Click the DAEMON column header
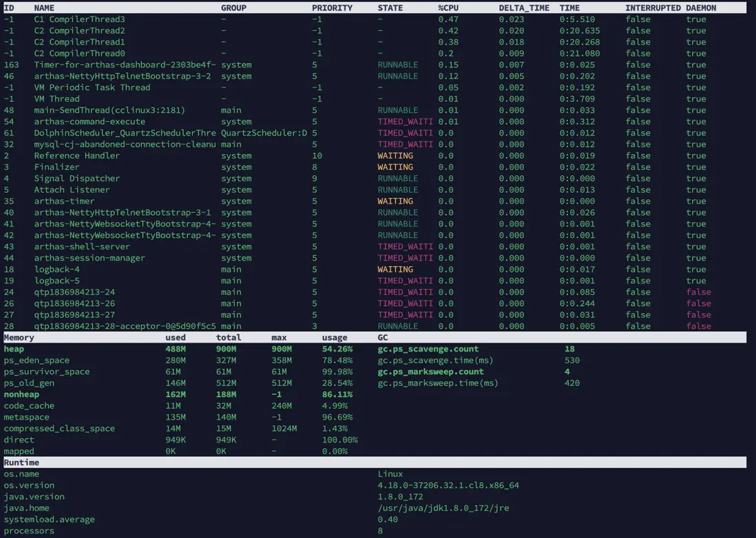 pyautogui.click(x=701, y=8)
